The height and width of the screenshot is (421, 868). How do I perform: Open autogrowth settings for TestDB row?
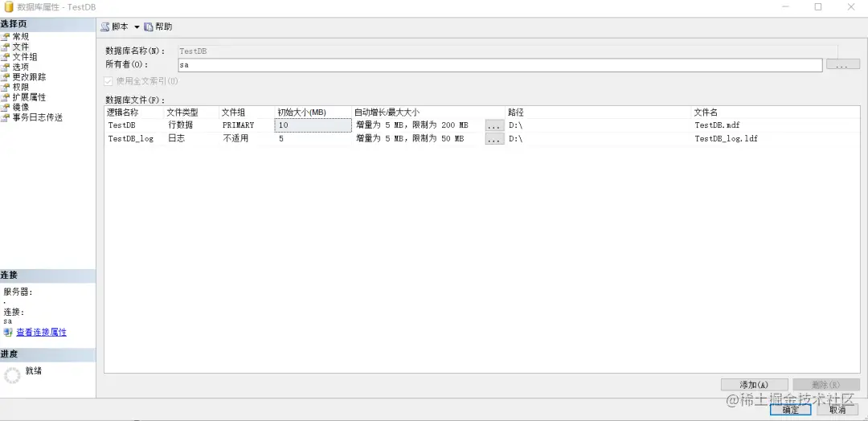pyautogui.click(x=494, y=125)
